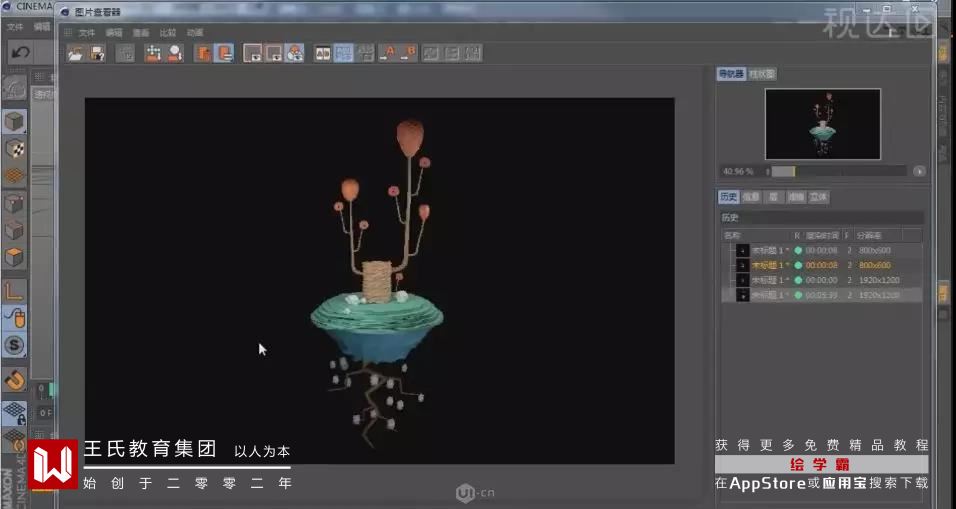Open the 编辑 menu in Picture Viewer

[x=114, y=33]
